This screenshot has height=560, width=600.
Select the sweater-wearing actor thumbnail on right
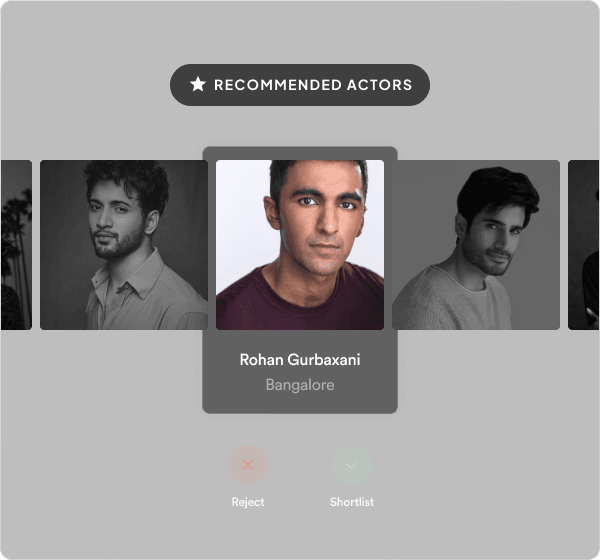coord(476,244)
